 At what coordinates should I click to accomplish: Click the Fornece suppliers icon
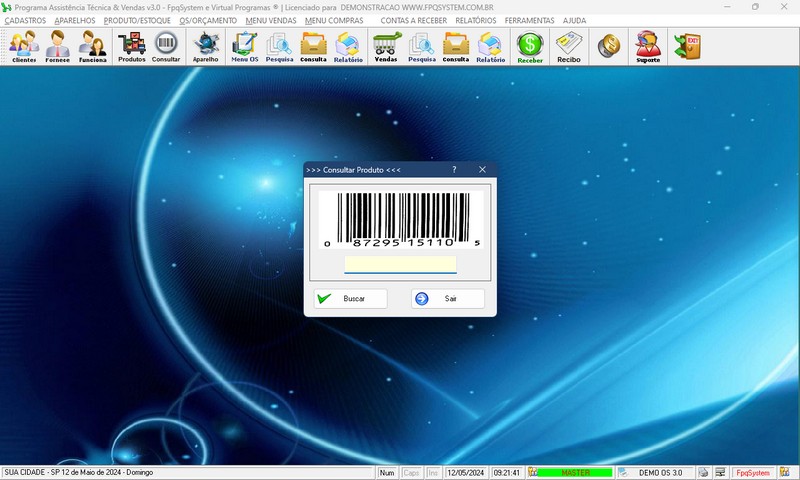[58, 46]
